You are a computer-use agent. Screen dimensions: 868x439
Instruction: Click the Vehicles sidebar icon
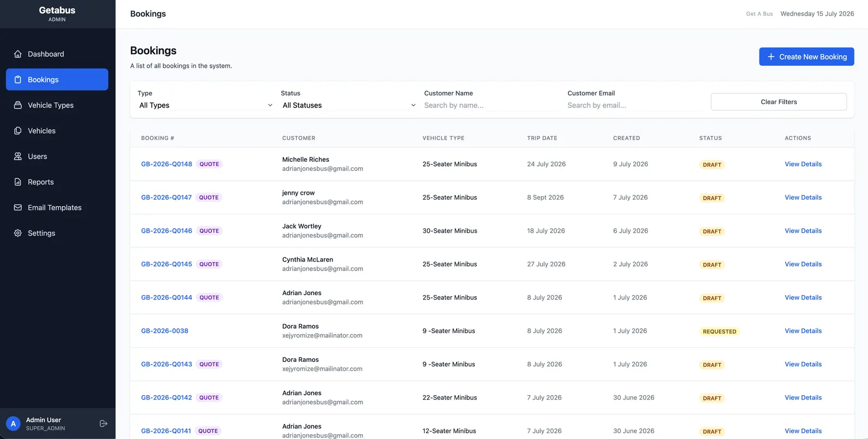click(x=18, y=131)
